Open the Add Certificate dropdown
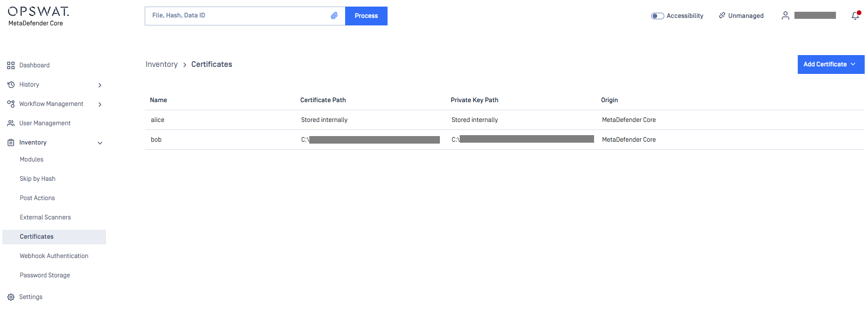Image resolution: width=868 pixels, height=315 pixels. [830, 65]
